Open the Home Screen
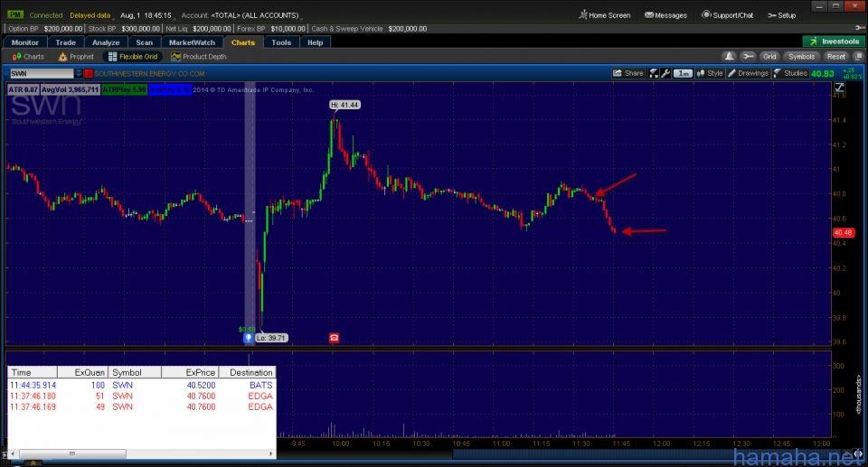Image resolution: width=868 pixels, height=467 pixels. click(x=605, y=15)
